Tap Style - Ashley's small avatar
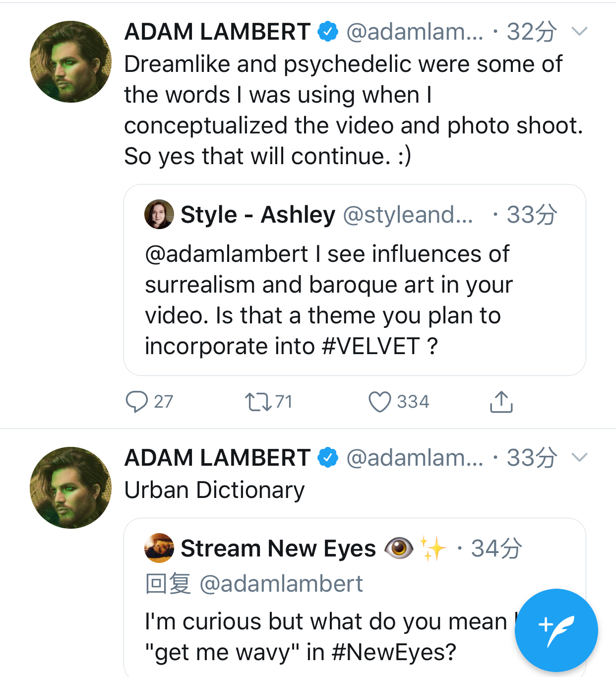616x677 pixels. [159, 214]
